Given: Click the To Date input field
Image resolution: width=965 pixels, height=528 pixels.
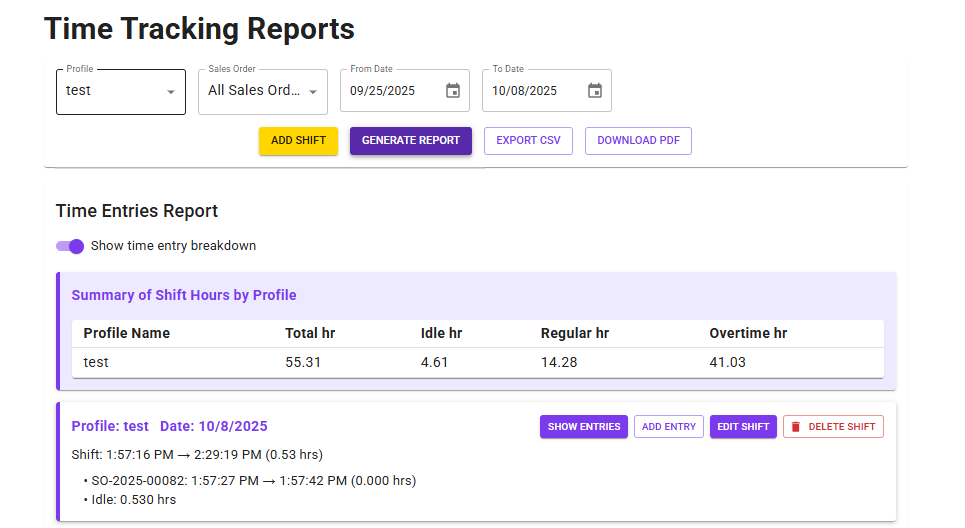Looking at the screenshot, I should (x=532, y=91).
